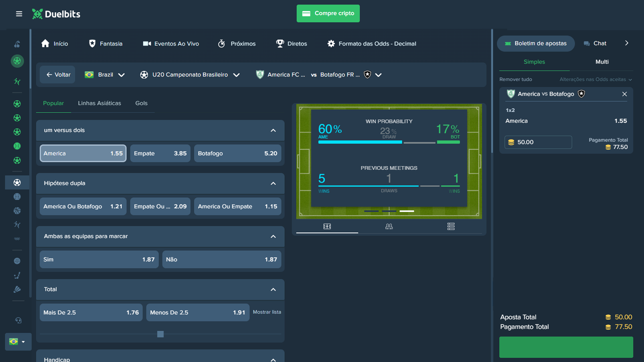
Task: Remove America vs Botafogo from bet slip
Action: (625, 94)
